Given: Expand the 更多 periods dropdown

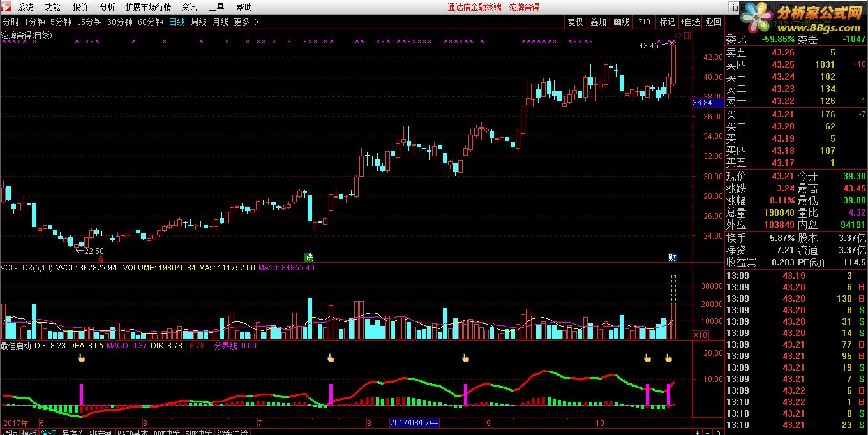Looking at the screenshot, I should pyautogui.click(x=246, y=22).
